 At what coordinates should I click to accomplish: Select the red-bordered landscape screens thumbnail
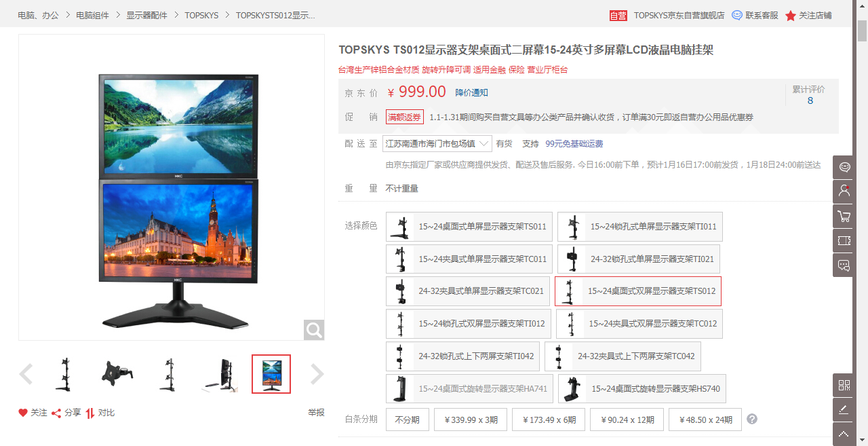(x=271, y=374)
